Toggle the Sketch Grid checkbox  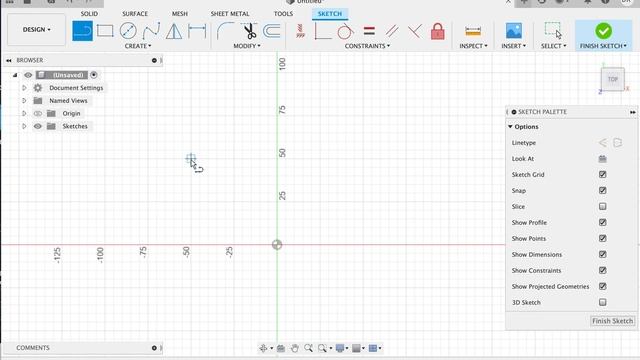coord(602,175)
